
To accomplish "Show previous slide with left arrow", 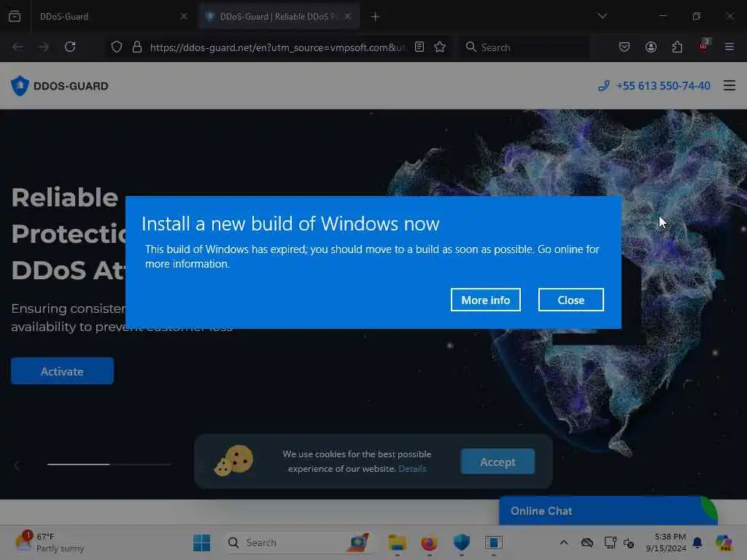I will [x=17, y=465].
